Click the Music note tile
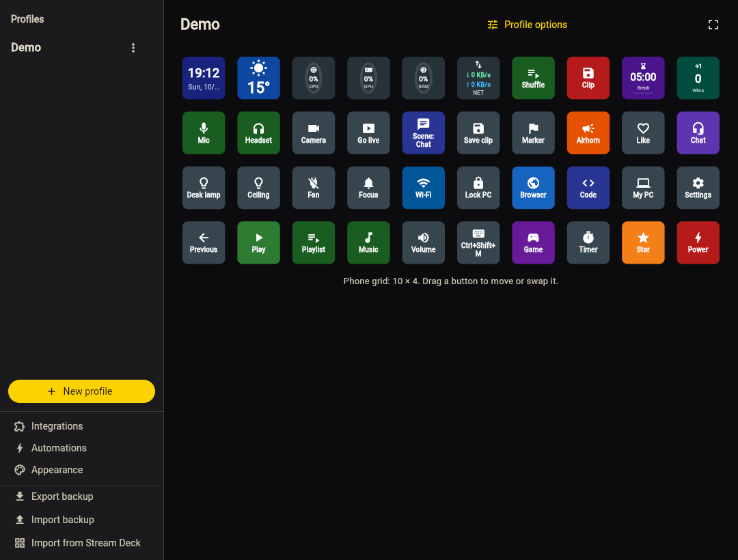This screenshot has width=738, height=560. point(368,242)
